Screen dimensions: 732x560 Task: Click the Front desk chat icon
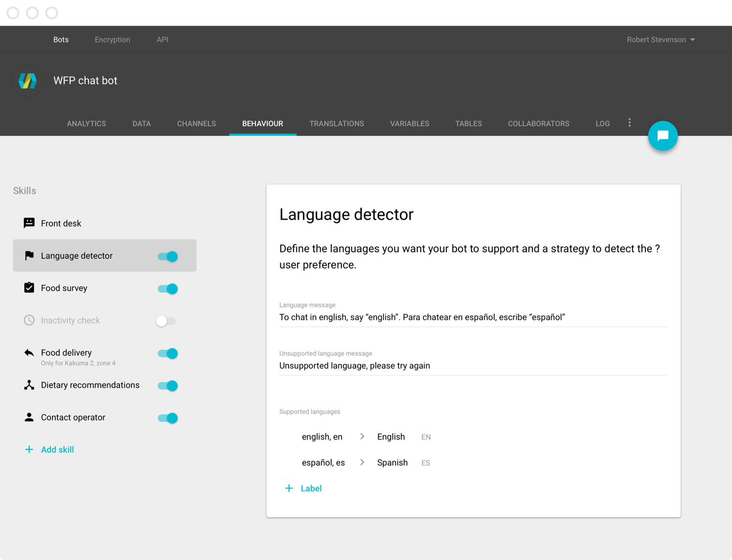[x=29, y=223]
